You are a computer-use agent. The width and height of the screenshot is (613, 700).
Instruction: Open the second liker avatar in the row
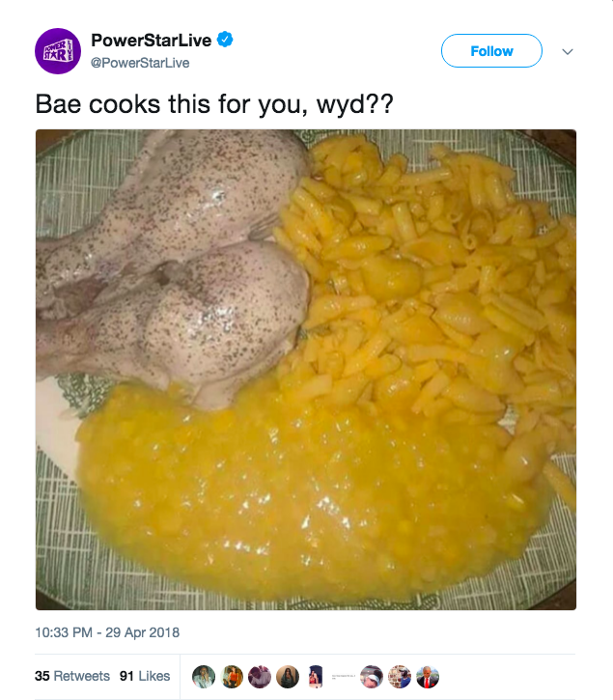tap(232, 677)
